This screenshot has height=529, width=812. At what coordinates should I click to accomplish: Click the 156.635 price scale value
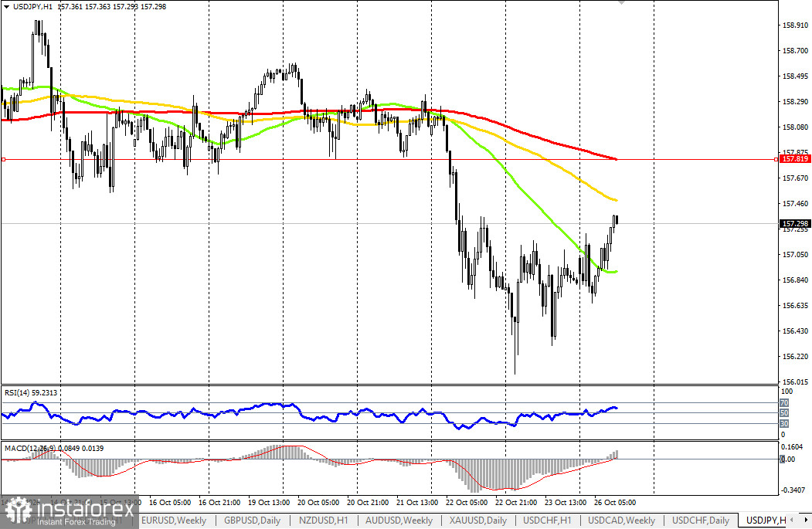pyautogui.click(x=796, y=305)
